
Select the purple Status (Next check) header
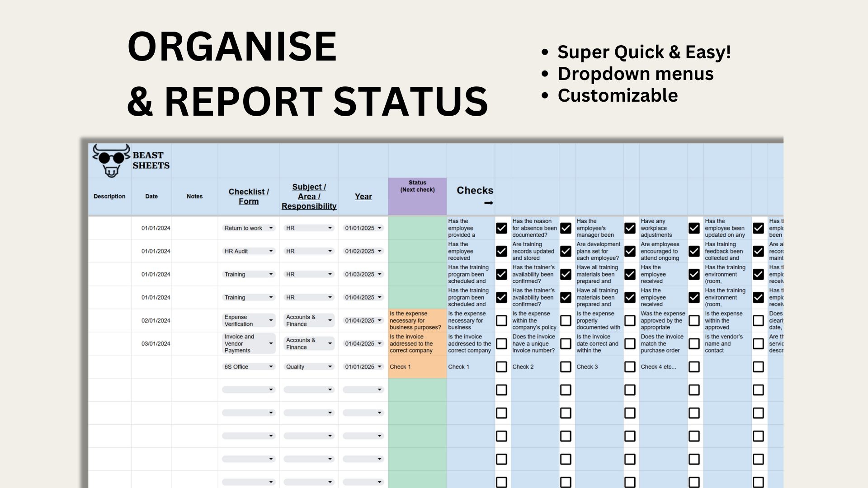tap(417, 197)
